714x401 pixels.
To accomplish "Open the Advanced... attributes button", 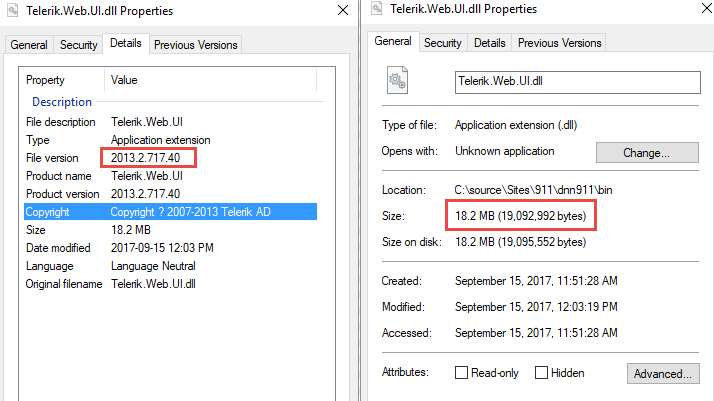I will 662,374.
